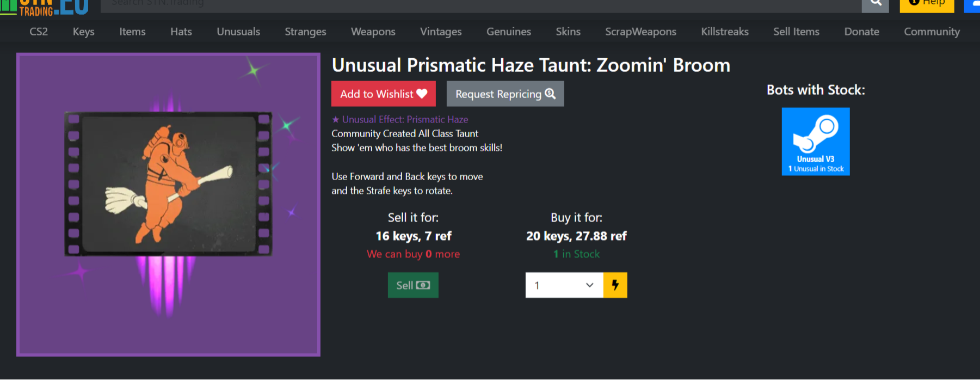Viewport: 980px width, 380px height.
Task: Open the quantity dropdown showing 1
Action: [564, 285]
